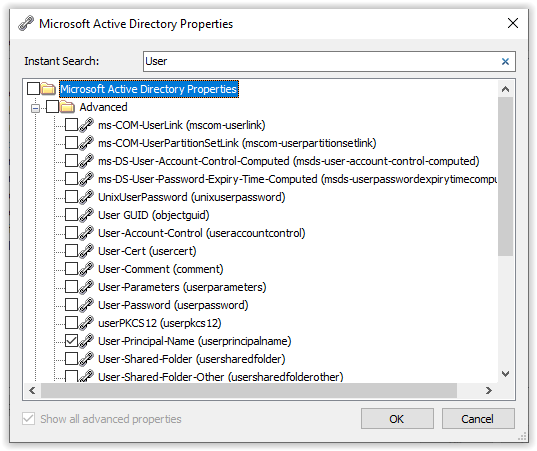Screen dimensions: 537x451
Task: Click the userPKCS12 property icon
Action: point(86,323)
